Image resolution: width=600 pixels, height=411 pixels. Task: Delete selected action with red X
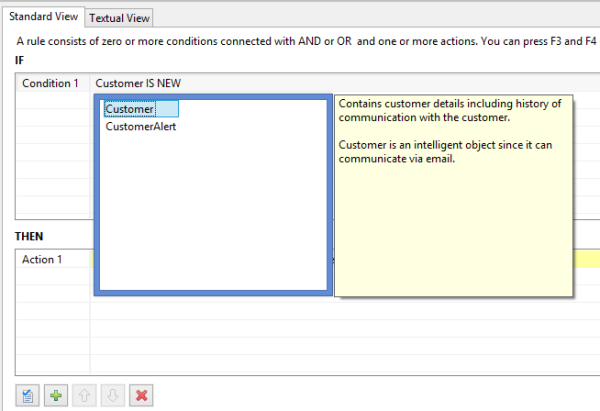click(141, 395)
